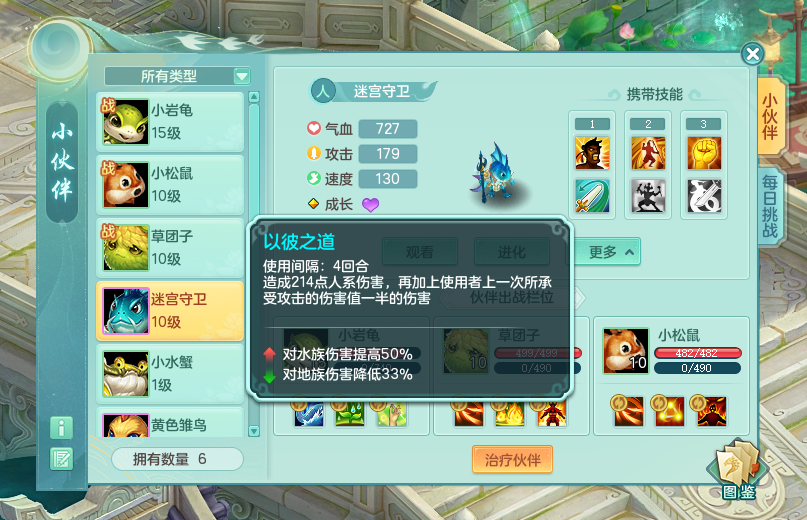Viewport: 807px width, 520px height.
Task: Open the green info icon
Action: click(x=61, y=428)
